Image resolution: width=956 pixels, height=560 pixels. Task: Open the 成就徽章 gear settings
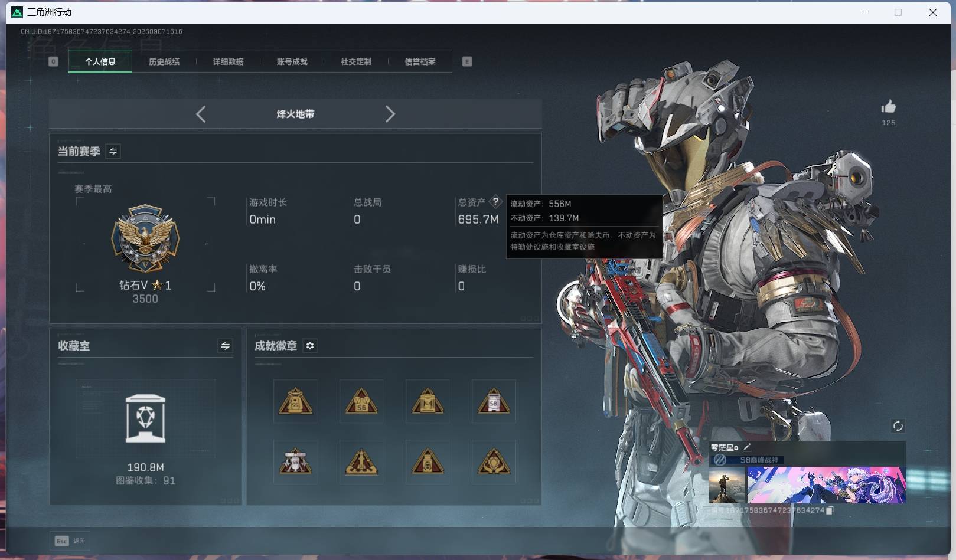pos(310,346)
